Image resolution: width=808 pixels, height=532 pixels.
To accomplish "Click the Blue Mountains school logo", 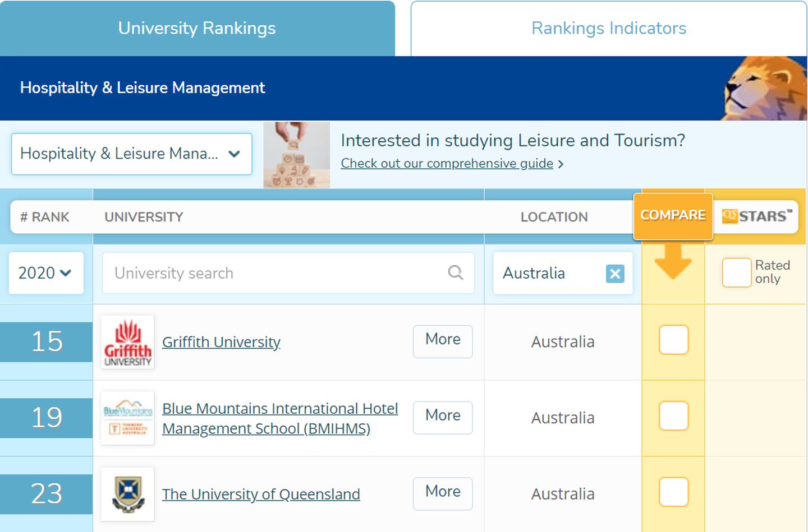I will click(x=128, y=418).
